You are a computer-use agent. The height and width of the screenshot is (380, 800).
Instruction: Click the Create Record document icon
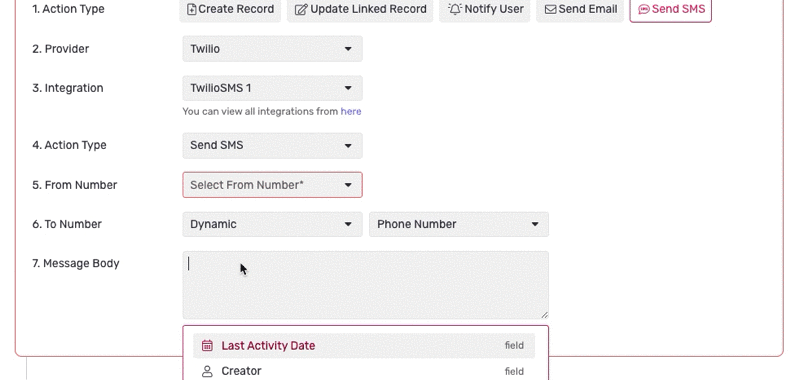[x=191, y=9]
